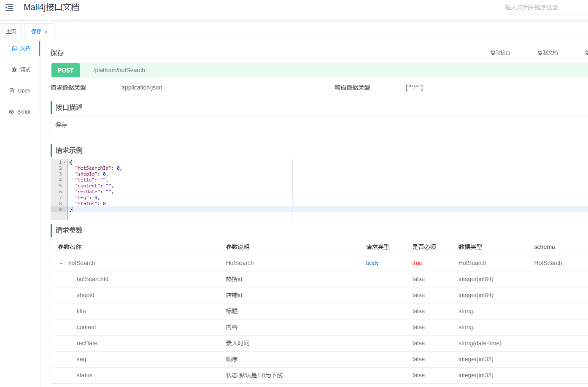Click the body request type link
The width and height of the screenshot is (588, 387).
[x=372, y=263]
